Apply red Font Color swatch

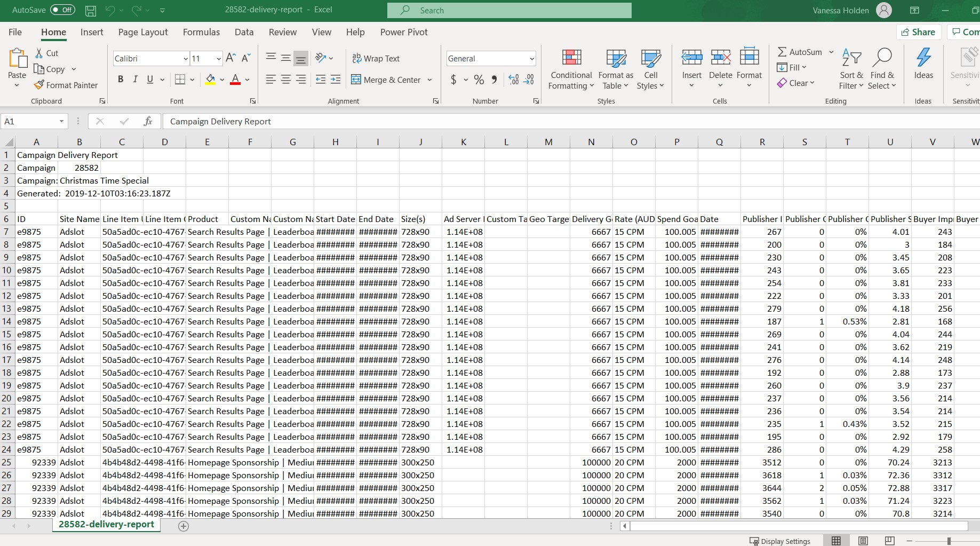[235, 80]
